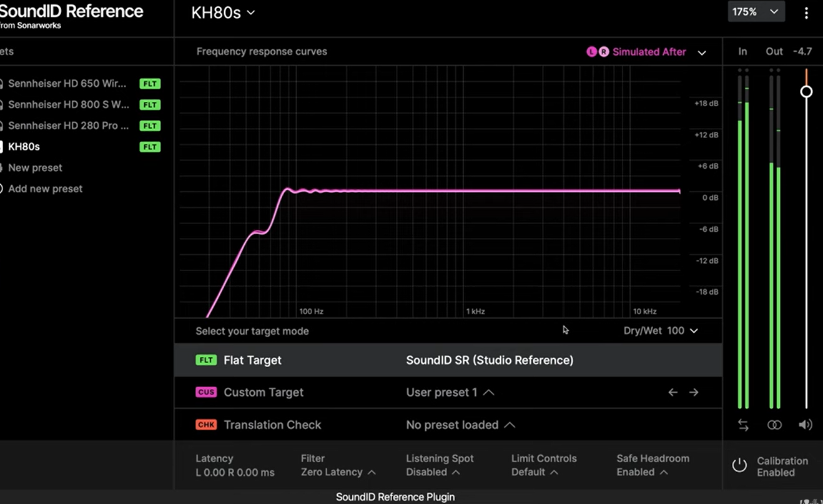Select the Translation Check mode
The width and height of the screenshot is (823, 504).
tap(272, 425)
